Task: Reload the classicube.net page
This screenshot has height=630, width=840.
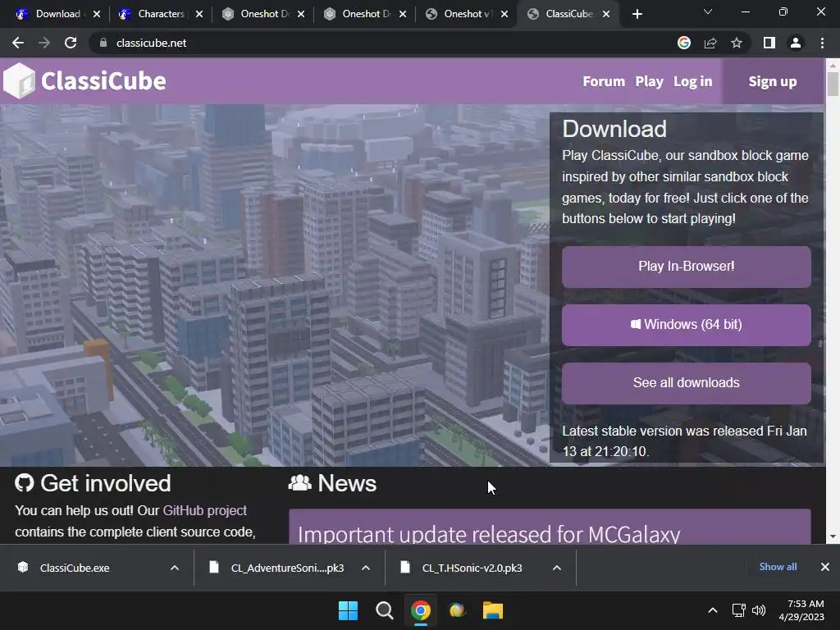Action: pos(71,43)
